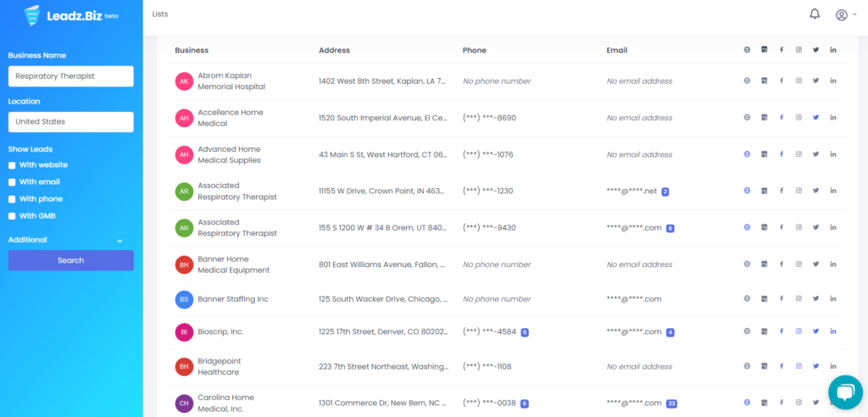Click phone (***) ***-1108
Image resolution: width=868 pixels, height=417 pixels.
[487, 367]
